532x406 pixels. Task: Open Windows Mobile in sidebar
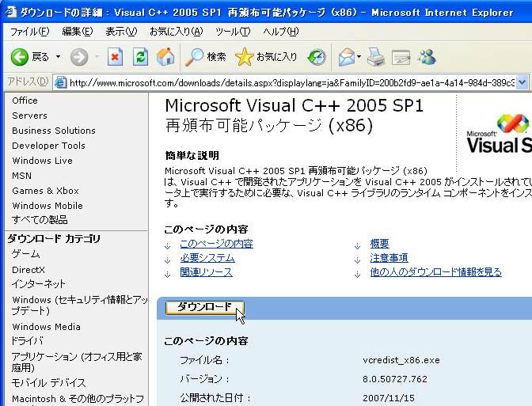pos(47,206)
